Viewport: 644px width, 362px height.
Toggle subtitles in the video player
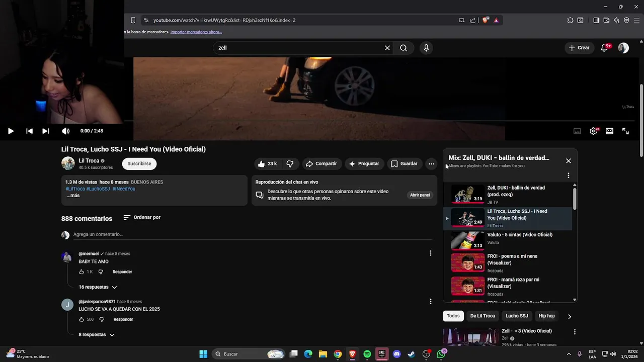click(x=577, y=131)
